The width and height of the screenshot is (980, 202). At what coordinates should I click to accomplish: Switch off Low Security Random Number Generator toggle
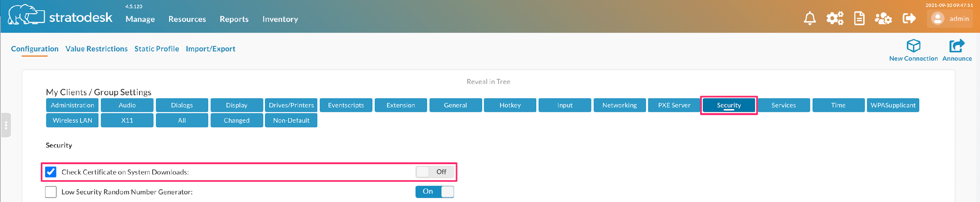click(434, 191)
